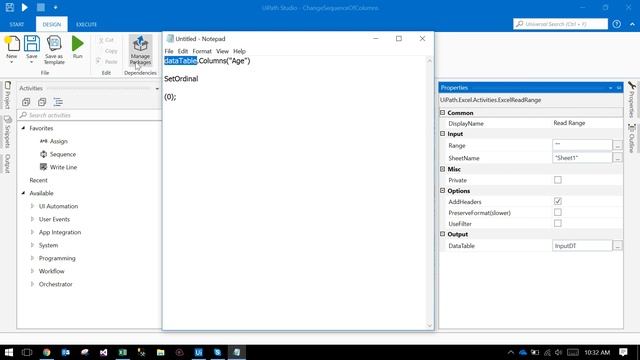Click the quick-access stop icon in title bar

click(41, 7)
